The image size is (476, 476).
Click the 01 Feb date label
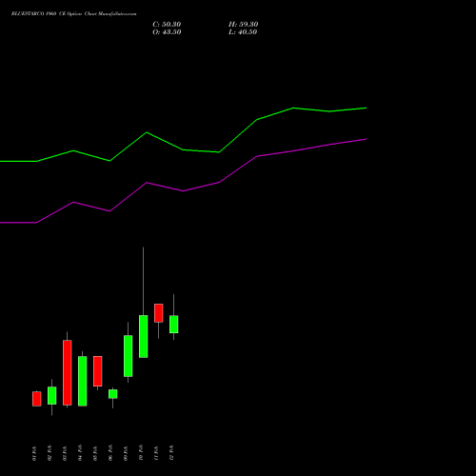click(x=34, y=453)
